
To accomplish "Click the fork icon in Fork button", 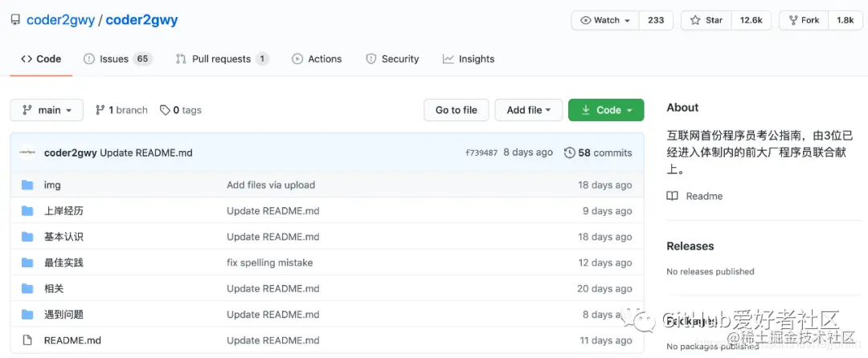I will tap(792, 20).
